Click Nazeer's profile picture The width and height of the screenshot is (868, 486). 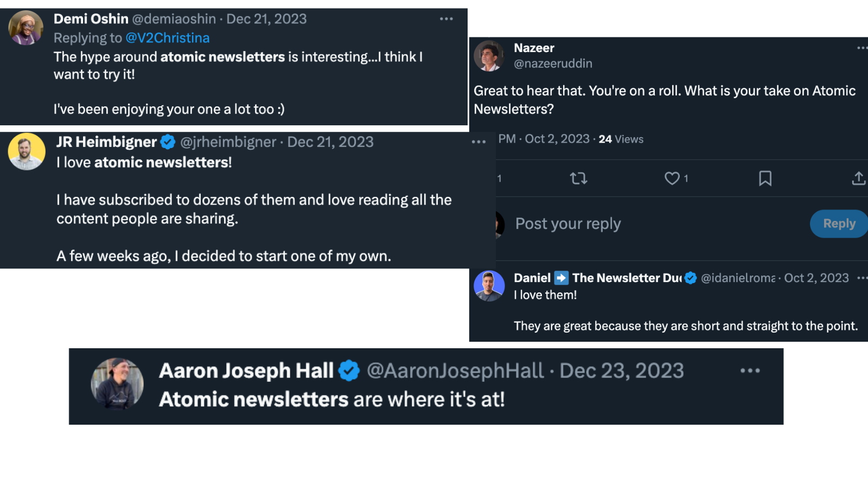tap(489, 56)
